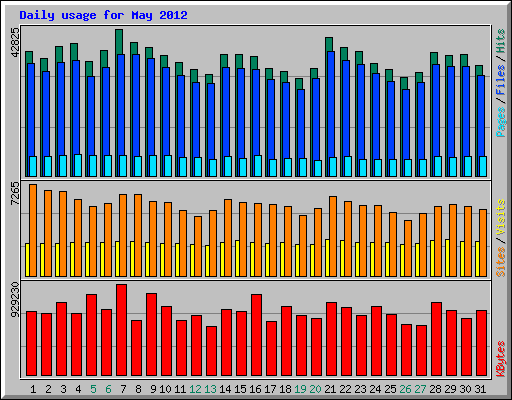The width and height of the screenshot is (512, 400).
Task: Click the 7265 axis value
Action: coord(15,193)
